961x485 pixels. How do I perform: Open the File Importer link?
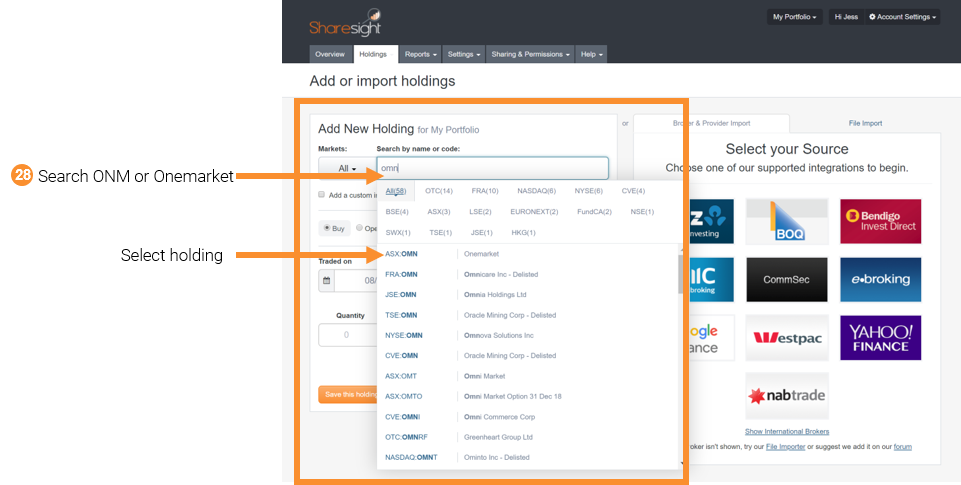click(785, 446)
